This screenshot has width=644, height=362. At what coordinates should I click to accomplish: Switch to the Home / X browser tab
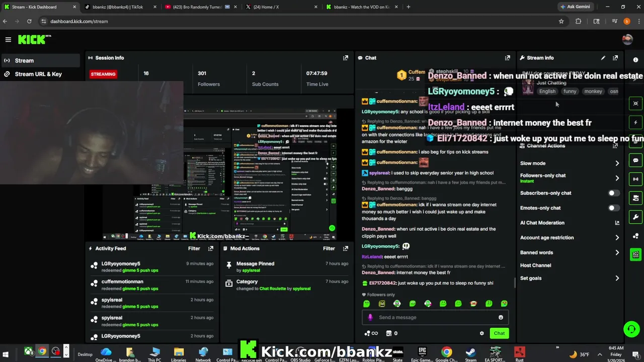(x=281, y=7)
